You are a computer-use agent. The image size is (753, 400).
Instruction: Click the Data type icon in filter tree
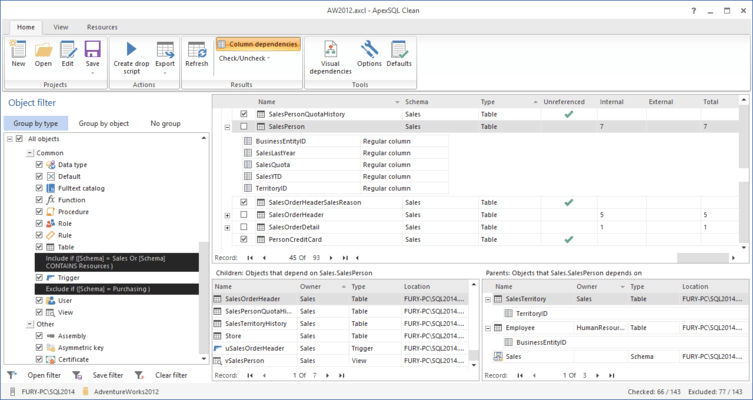50,165
